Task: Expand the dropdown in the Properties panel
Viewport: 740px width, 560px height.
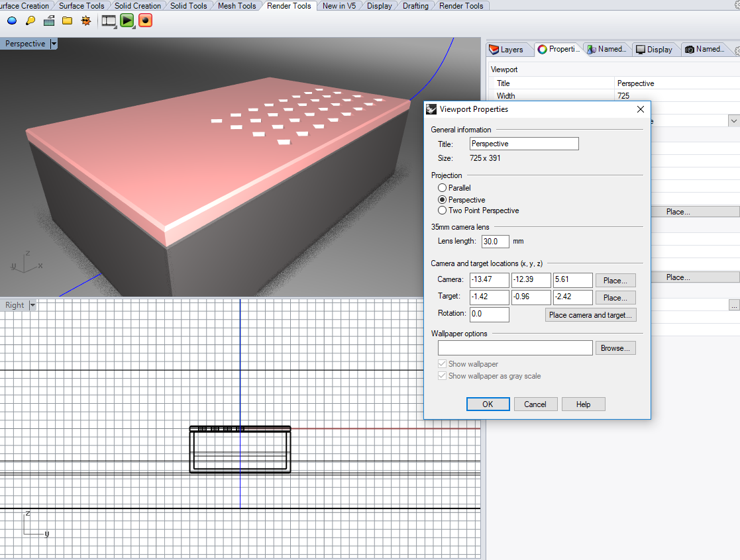Action: click(x=733, y=121)
